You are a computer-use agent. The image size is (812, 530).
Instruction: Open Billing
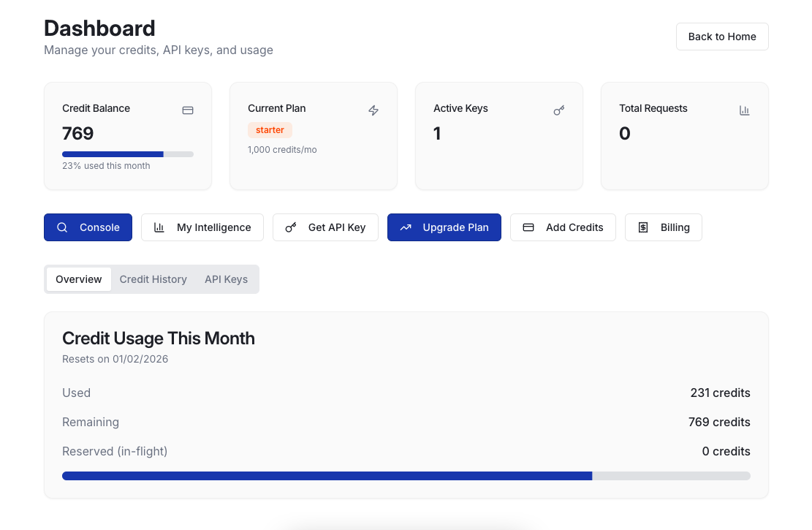664,227
